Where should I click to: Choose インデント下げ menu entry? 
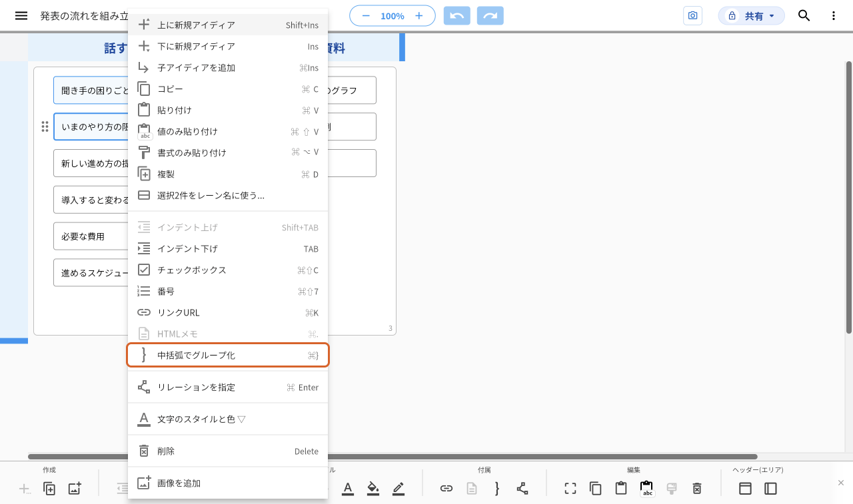(x=228, y=248)
